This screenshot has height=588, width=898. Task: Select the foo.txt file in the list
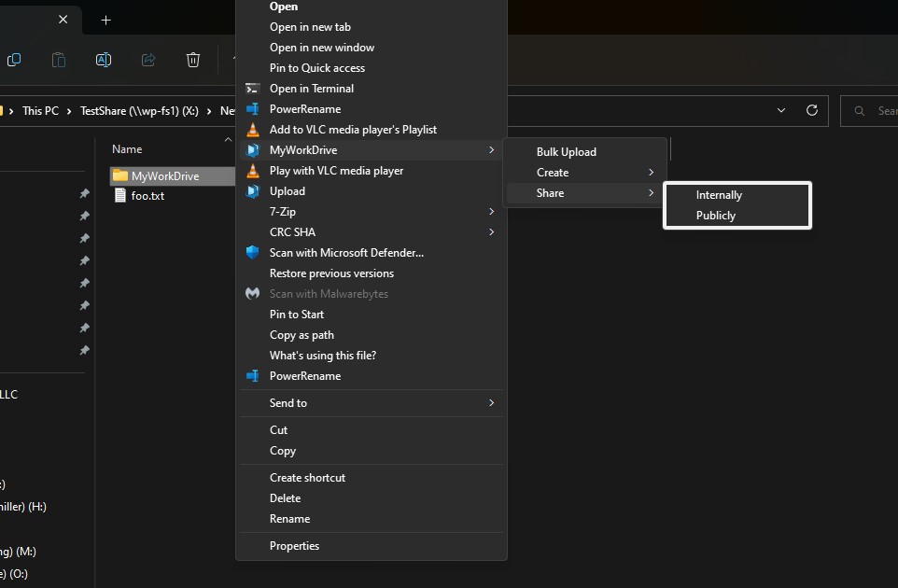pyautogui.click(x=147, y=196)
